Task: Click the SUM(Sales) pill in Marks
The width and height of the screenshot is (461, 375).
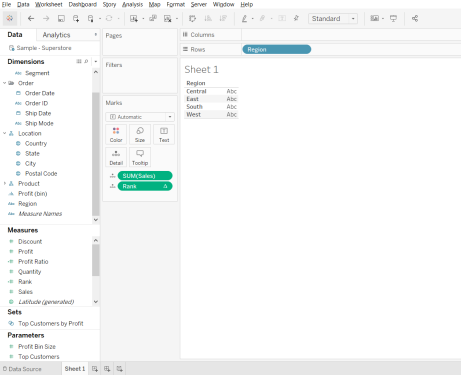Action: tap(145, 176)
